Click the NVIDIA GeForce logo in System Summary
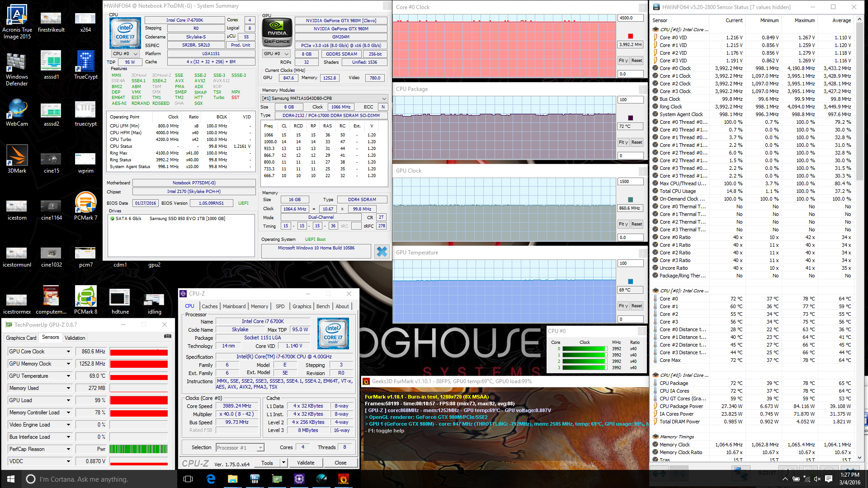The width and height of the screenshot is (868, 488). [x=277, y=33]
